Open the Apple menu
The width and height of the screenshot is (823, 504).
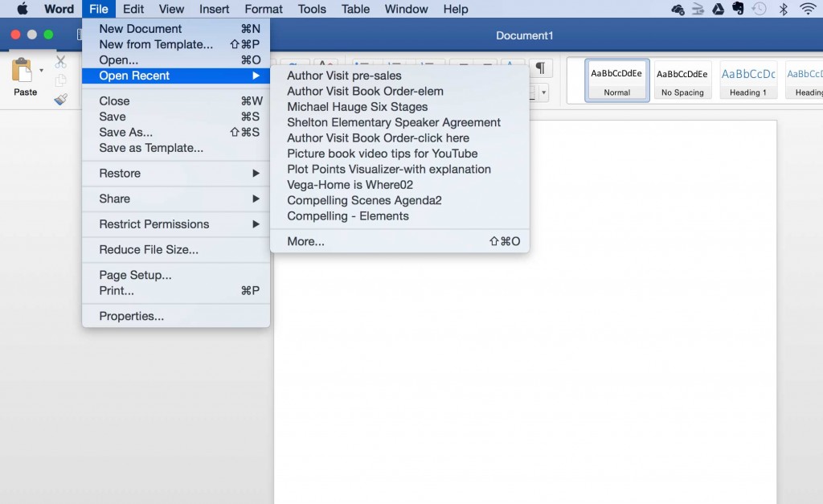click(x=22, y=9)
